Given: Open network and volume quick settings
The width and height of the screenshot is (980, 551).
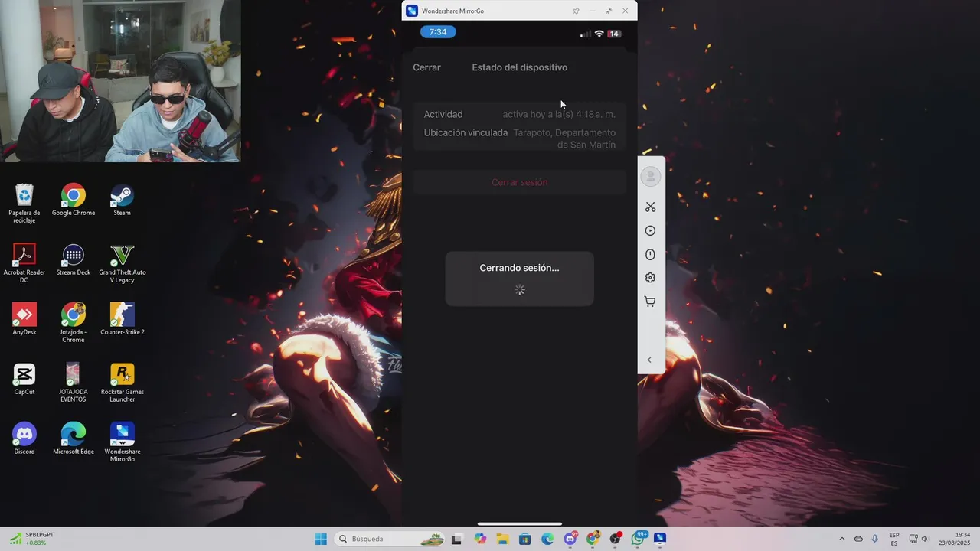Looking at the screenshot, I should click(x=919, y=539).
